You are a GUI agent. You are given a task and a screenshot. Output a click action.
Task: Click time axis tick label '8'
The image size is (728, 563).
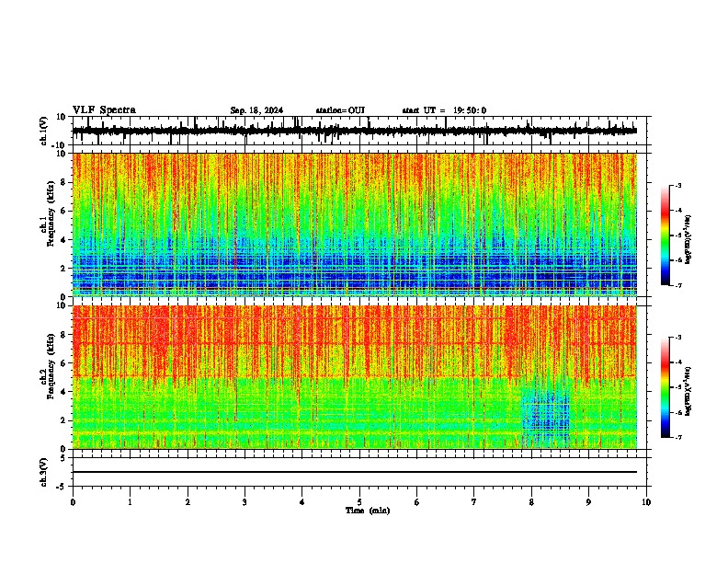(x=531, y=502)
